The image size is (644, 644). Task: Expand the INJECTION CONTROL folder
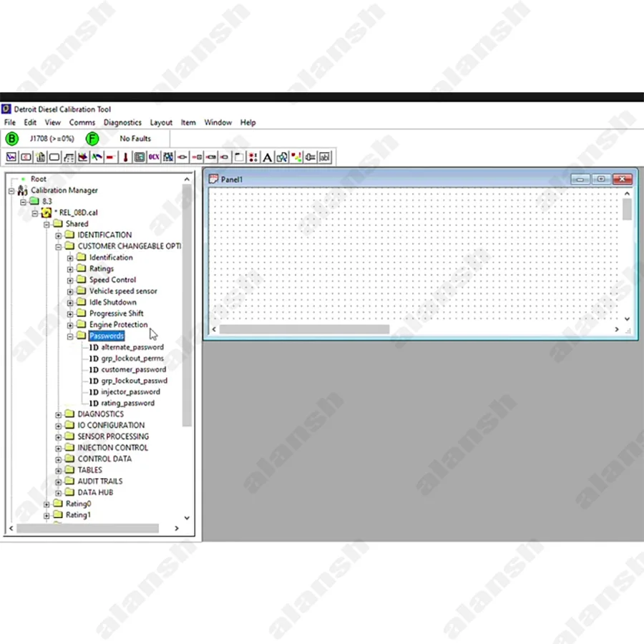59,449
